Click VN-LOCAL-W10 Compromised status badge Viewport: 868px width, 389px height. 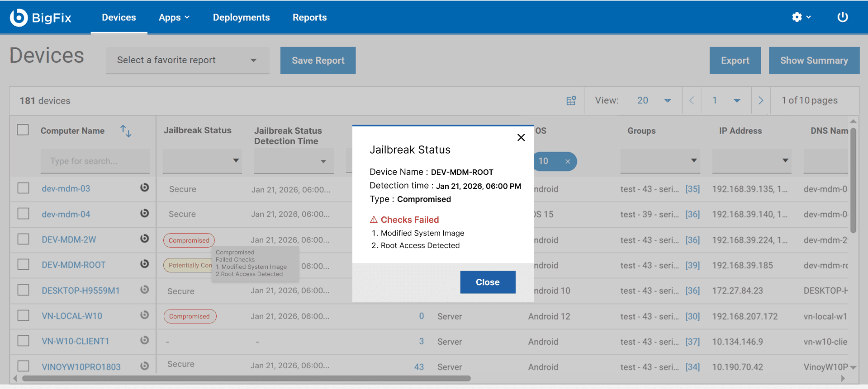click(190, 316)
